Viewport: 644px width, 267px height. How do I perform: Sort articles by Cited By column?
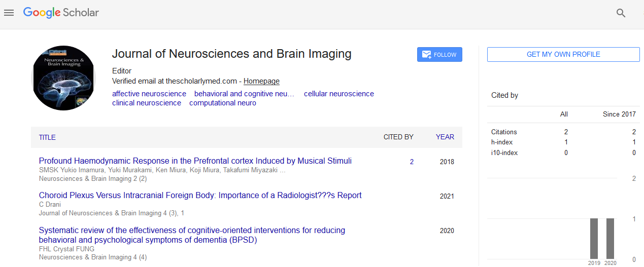pyautogui.click(x=398, y=137)
